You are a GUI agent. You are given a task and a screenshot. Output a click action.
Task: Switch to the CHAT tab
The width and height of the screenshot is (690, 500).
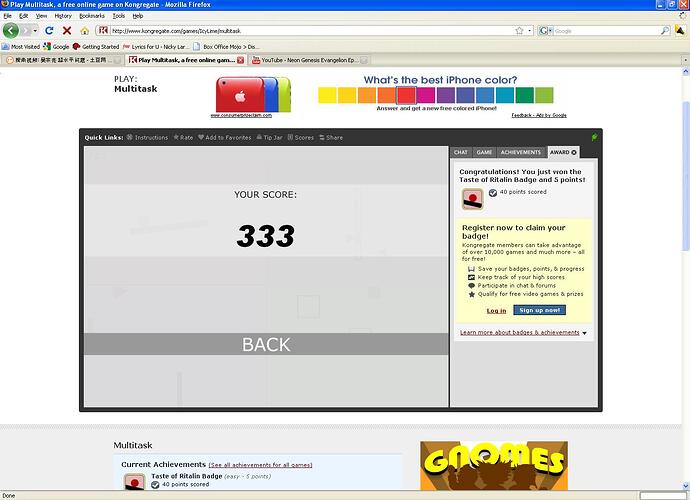[x=461, y=152]
